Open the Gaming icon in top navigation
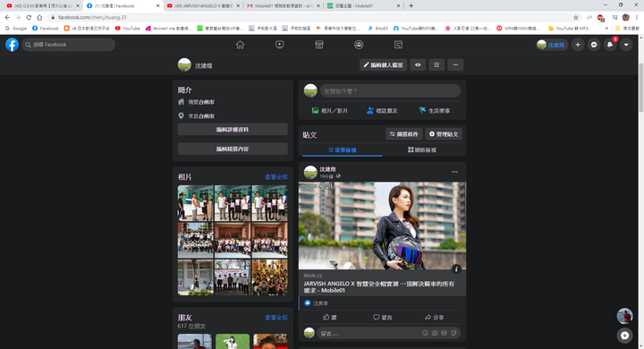644x349 pixels. (398, 45)
